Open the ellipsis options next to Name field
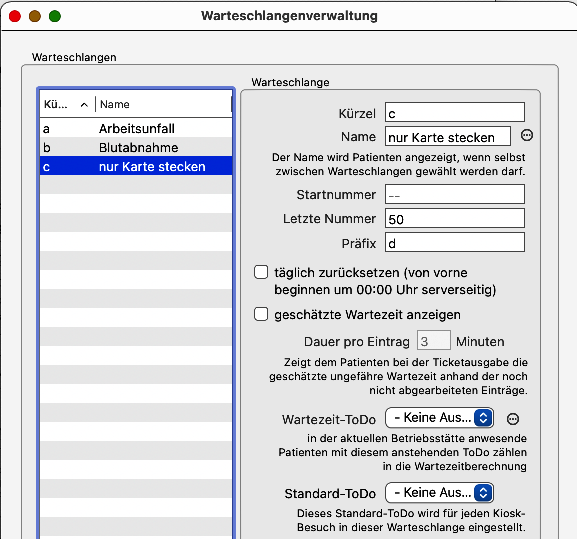 (527, 135)
